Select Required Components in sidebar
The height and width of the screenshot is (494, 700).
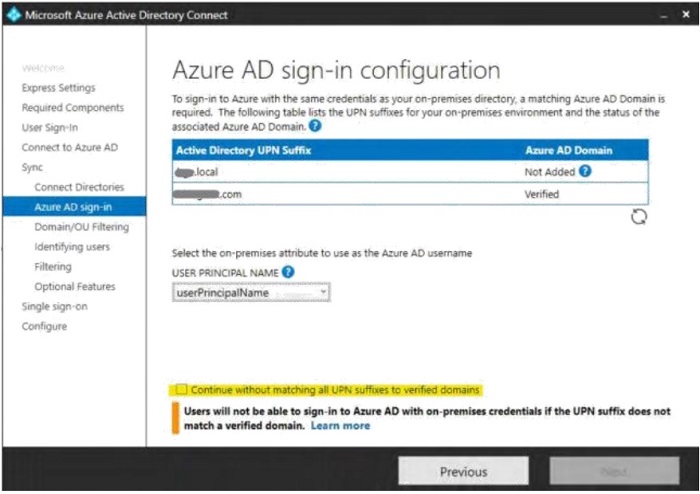[73, 108]
